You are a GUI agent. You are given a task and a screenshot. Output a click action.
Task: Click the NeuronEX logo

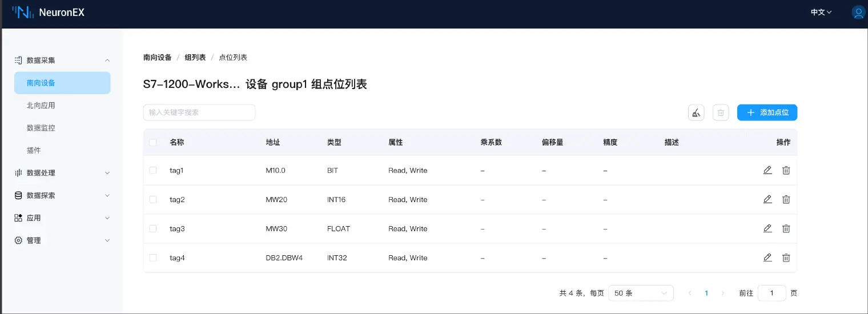(x=48, y=12)
